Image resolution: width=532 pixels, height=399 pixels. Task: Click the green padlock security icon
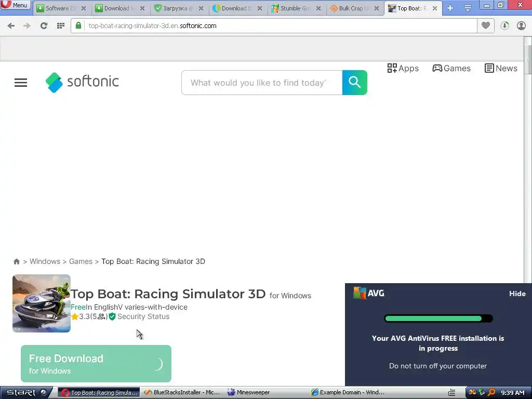[x=78, y=25]
